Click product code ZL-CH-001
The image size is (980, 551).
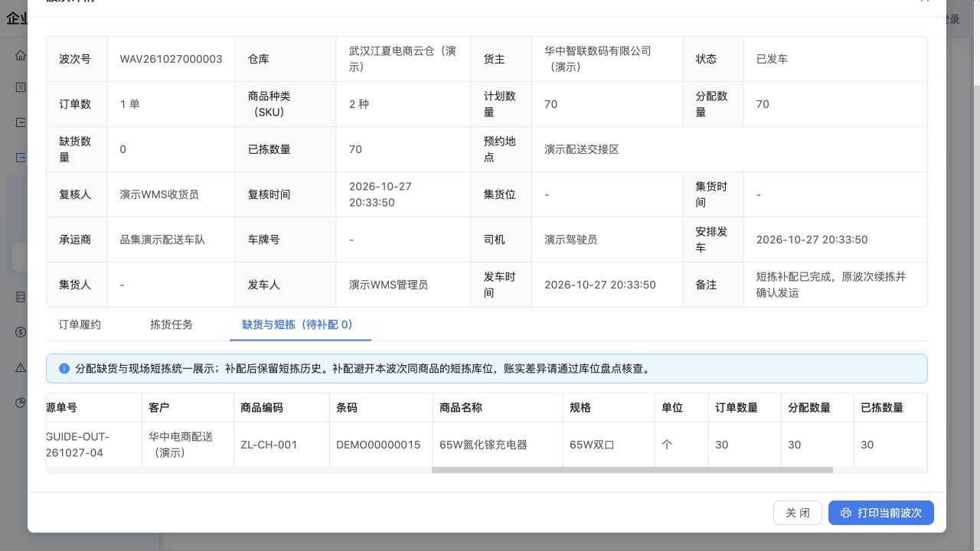click(269, 445)
